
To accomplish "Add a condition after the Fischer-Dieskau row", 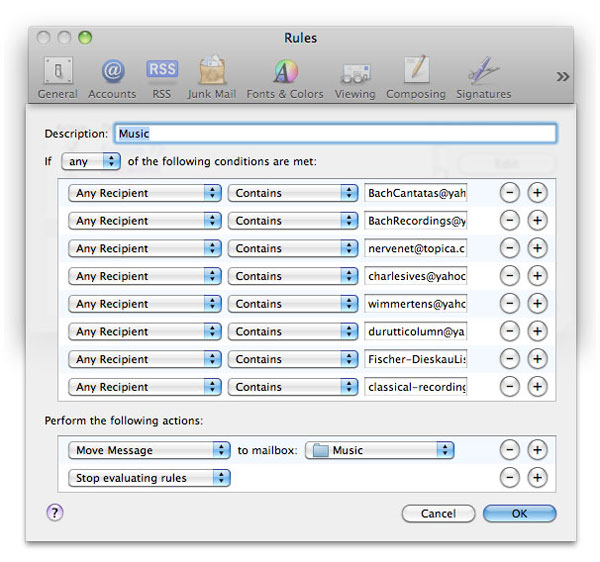I will click(537, 359).
